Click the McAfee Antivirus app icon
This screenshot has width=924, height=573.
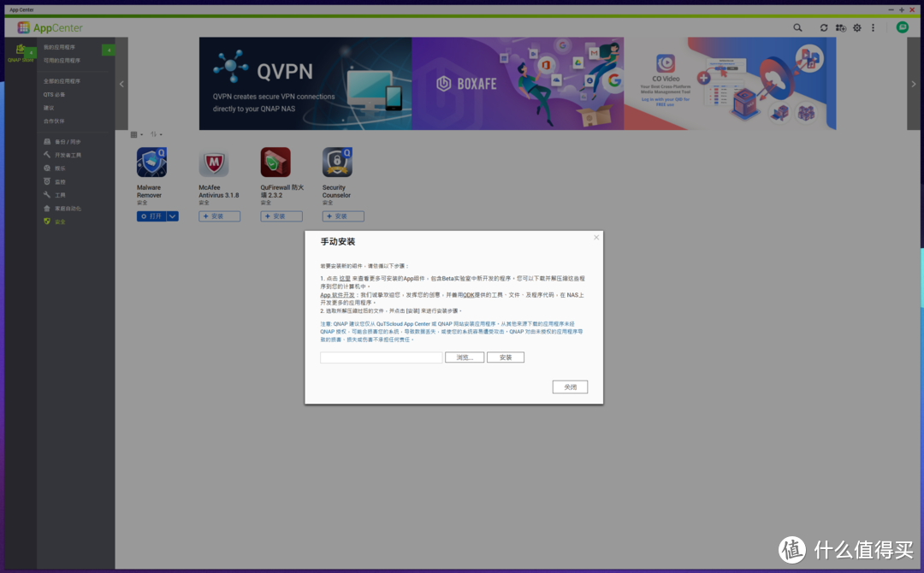click(213, 162)
